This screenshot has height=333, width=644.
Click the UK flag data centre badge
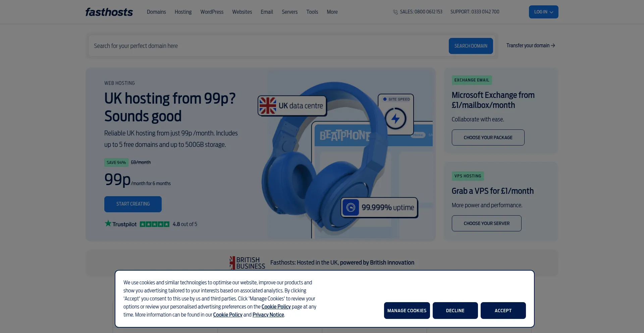[292, 106]
